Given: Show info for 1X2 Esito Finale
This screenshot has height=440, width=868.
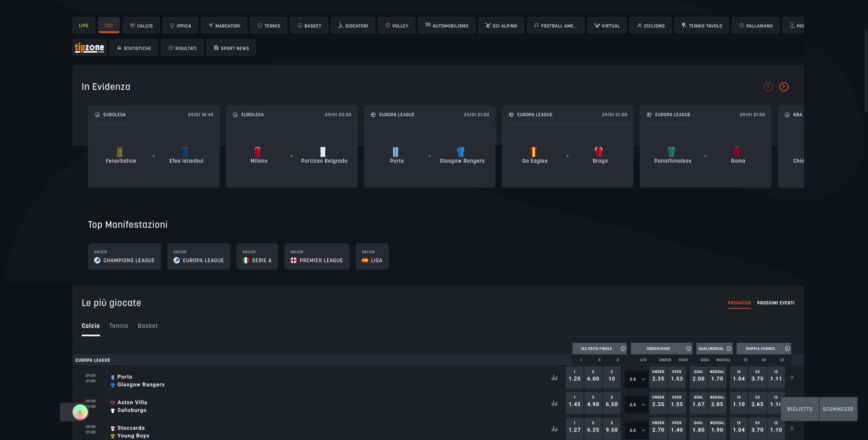Looking at the screenshot, I should (x=623, y=348).
